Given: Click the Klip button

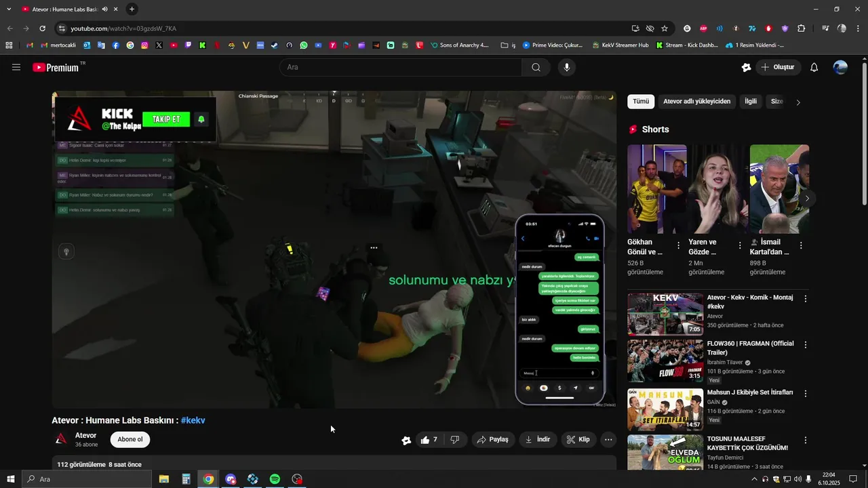Looking at the screenshot, I should (x=578, y=439).
